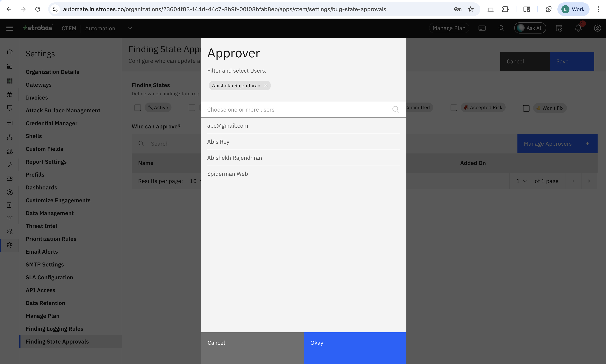Click the search magnifier in the approver field
Screen dimensions: 606x364
pos(395,109)
